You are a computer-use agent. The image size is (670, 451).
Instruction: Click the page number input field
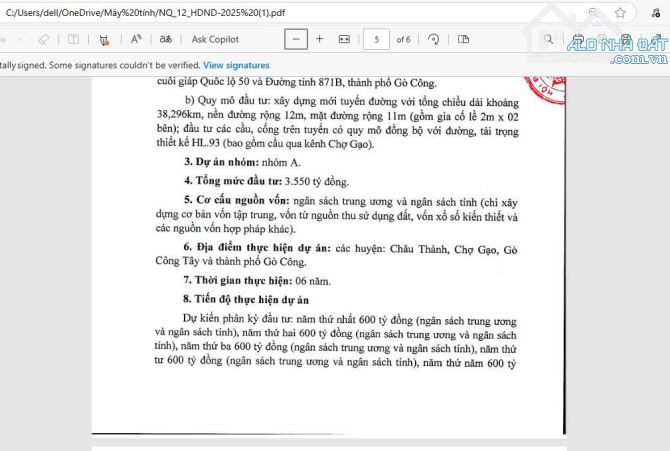[x=376, y=39]
